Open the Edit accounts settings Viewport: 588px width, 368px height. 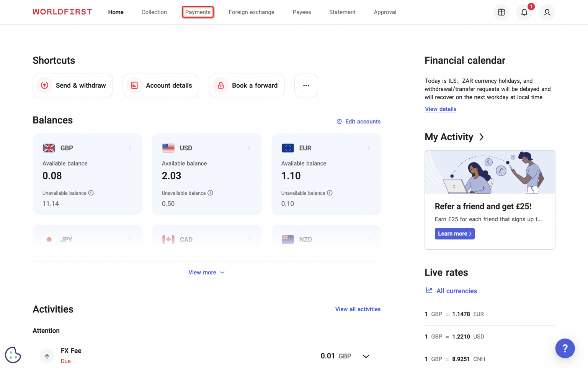coord(358,121)
